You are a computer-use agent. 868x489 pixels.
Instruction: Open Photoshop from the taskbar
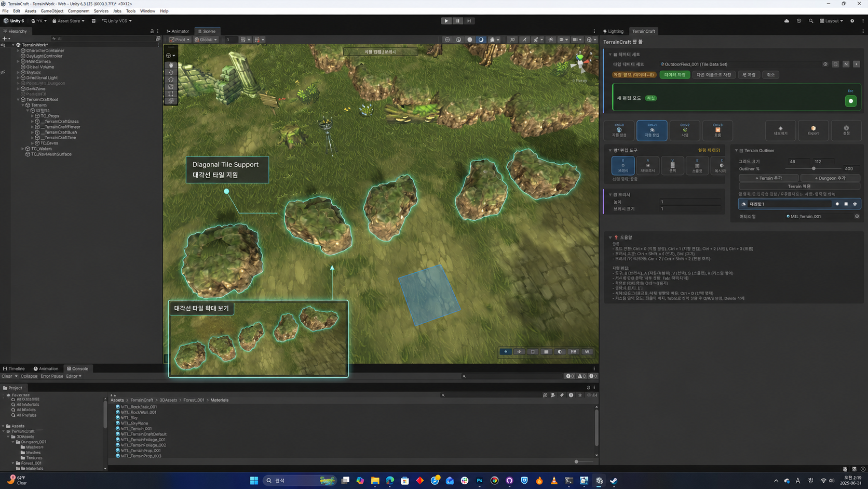(x=480, y=481)
